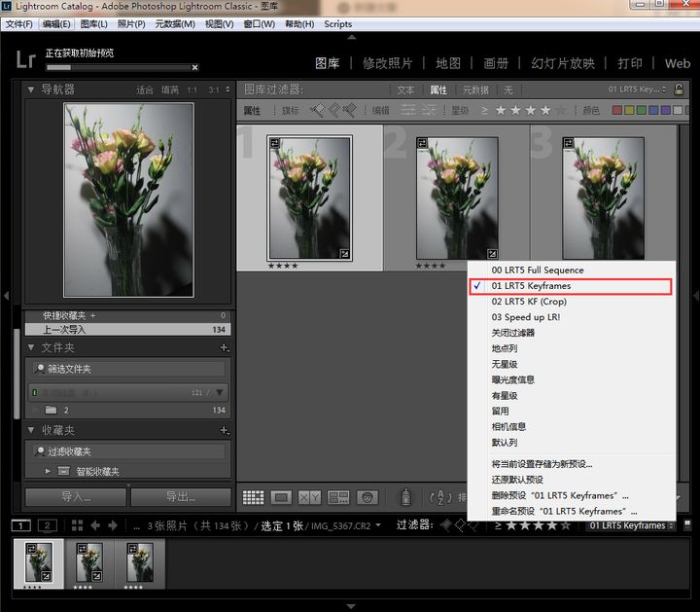The width and height of the screenshot is (700, 612).
Task: Open navigator zoom level stepper
Action: click(227, 90)
